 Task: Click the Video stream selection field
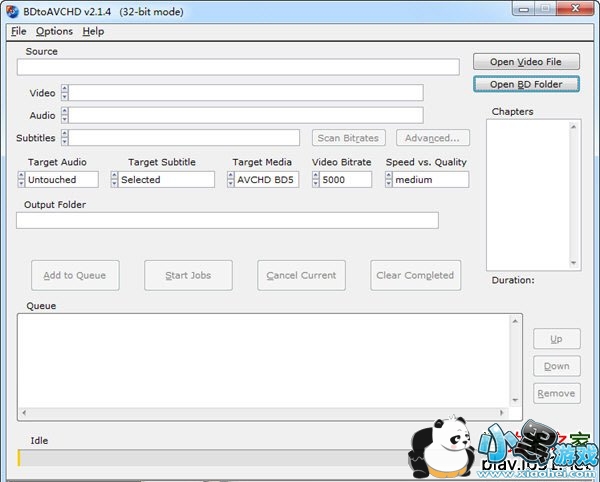point(246,93)
